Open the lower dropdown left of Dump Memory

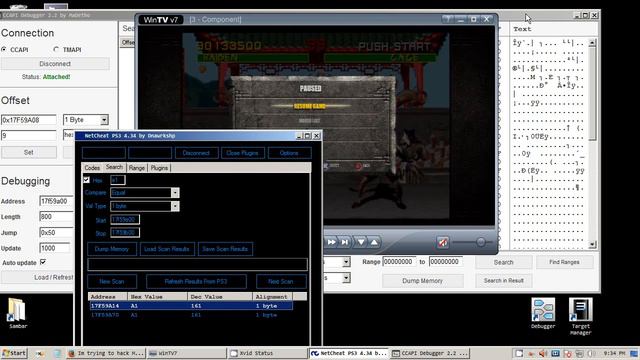coord(346,278)
